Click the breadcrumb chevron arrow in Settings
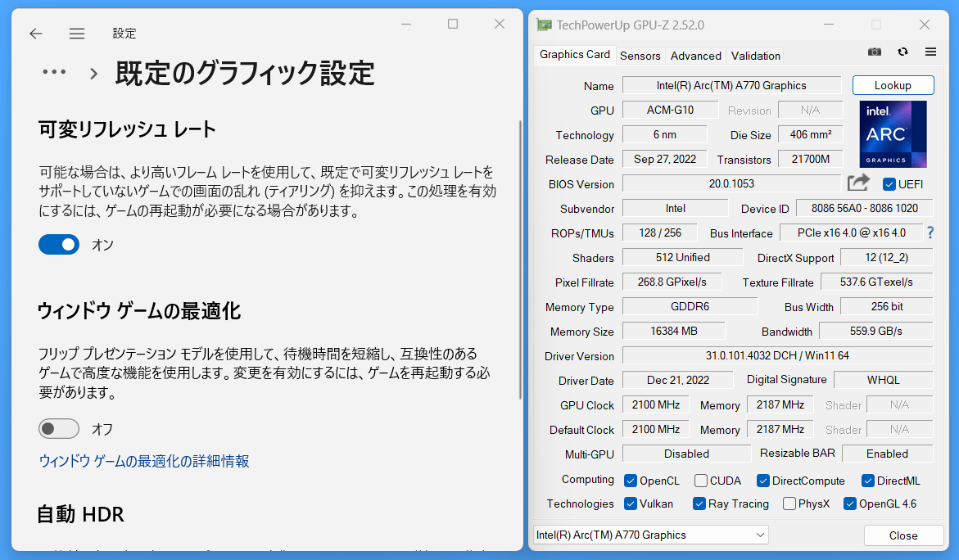The image size is (959, 560). 93,74
